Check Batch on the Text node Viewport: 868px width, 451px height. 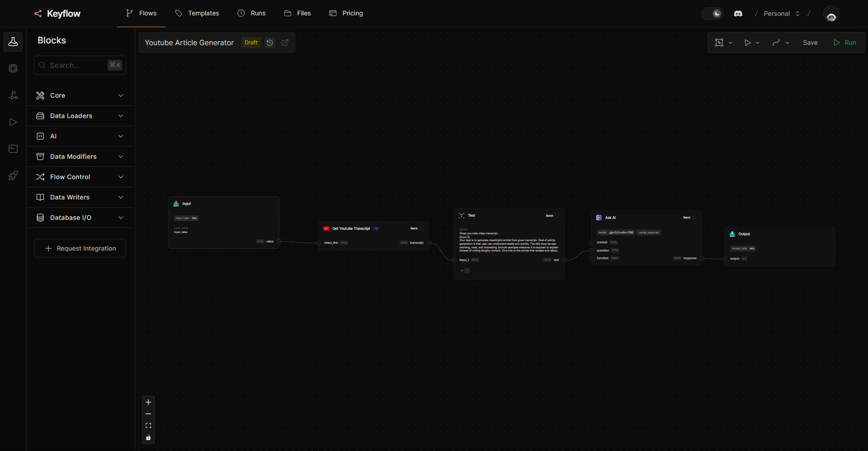[x=557, y=216]
